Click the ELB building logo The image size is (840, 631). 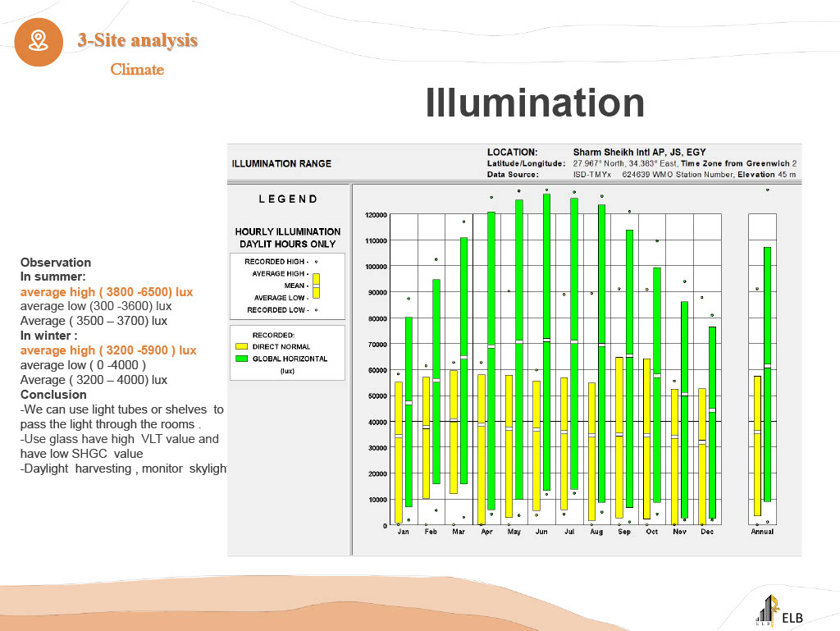tap(778, 614)
